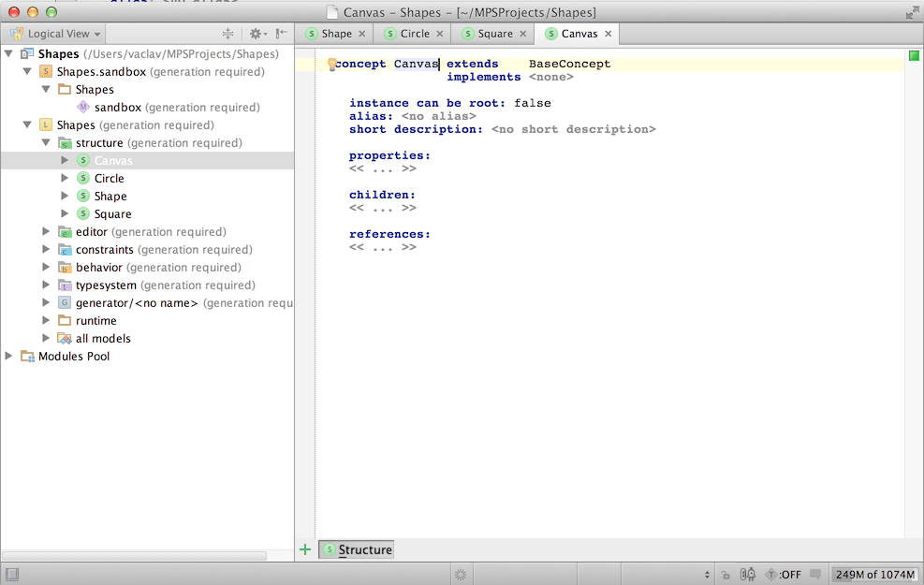This screenshot has width=924, height=585.
Task: Click the collapse all icon in project panel
Action: (x=227, y=34)
